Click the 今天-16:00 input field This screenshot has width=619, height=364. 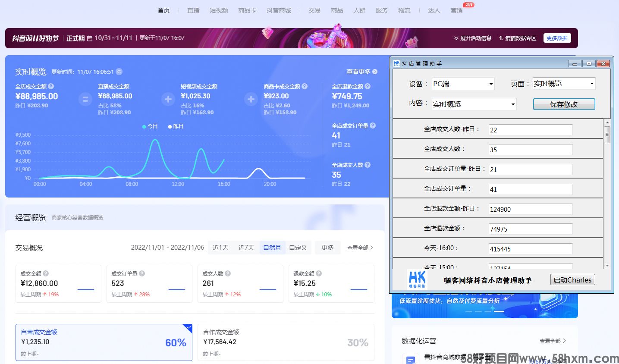pos(531,249)
